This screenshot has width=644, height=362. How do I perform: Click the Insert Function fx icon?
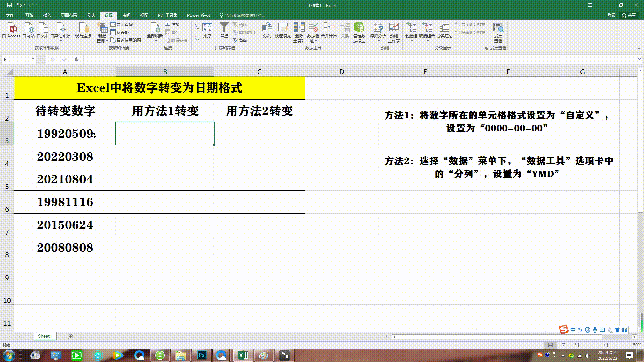point(76,59)
